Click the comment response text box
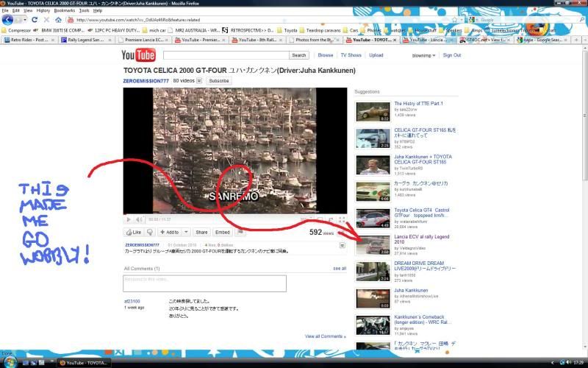The height and width of the screenshot is (368, 588). click(x=205, y=283)
